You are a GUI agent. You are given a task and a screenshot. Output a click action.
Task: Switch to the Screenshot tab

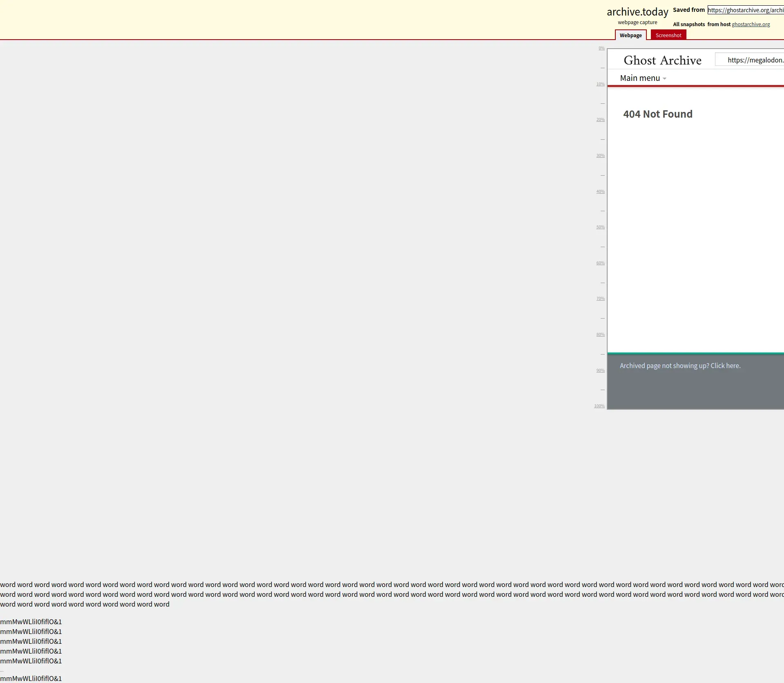pos(668,35)
